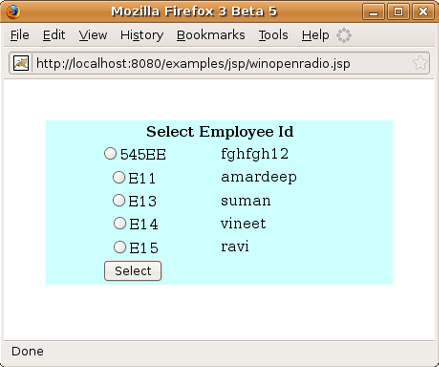Pick the E14 radio button
439x367 pixels.
120,223
